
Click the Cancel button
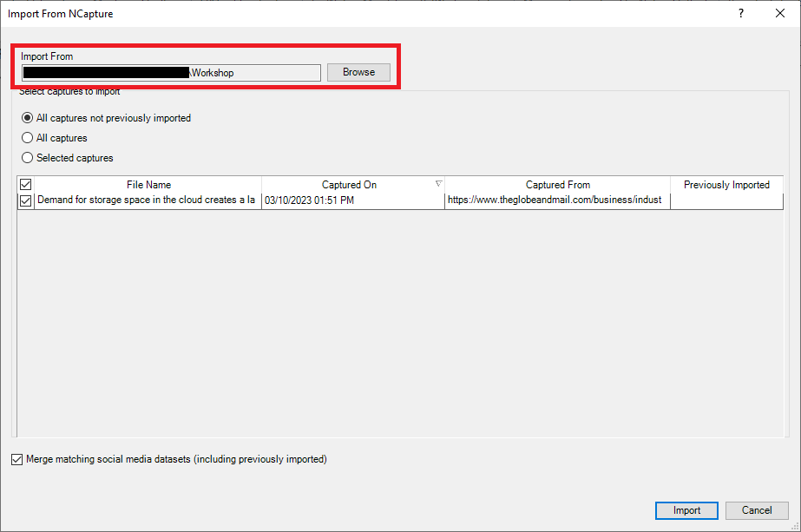(x=757, y=510)
